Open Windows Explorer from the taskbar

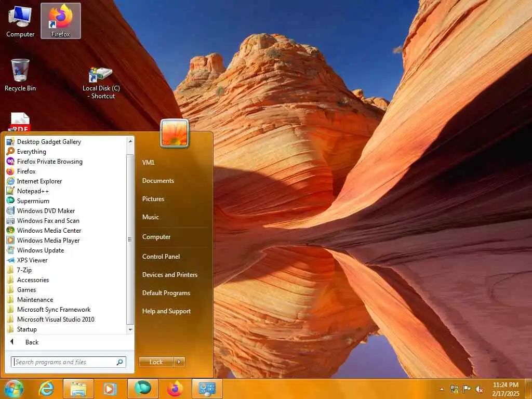point(78,389)
